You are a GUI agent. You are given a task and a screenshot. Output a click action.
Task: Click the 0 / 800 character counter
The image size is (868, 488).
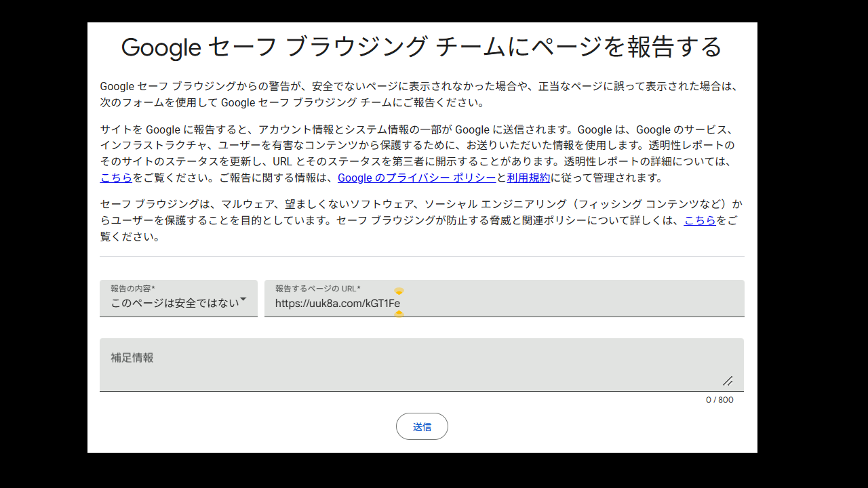[x=719, y=400]
